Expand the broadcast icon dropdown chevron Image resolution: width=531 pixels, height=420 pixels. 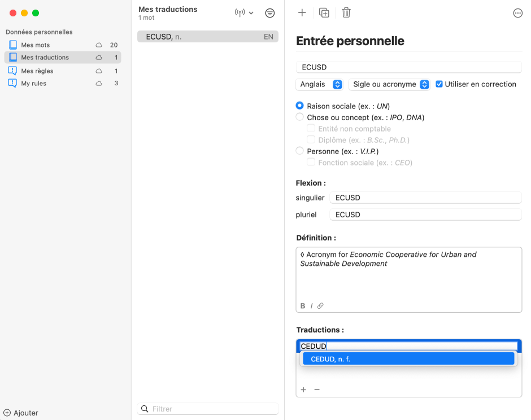pyautogui.click(x=251, y=13)
